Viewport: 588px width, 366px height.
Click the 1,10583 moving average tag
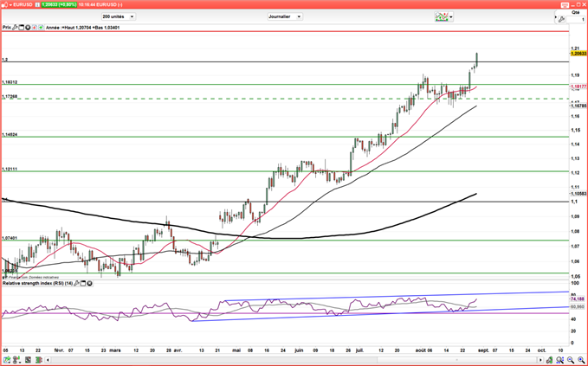[x=578, y=194]
